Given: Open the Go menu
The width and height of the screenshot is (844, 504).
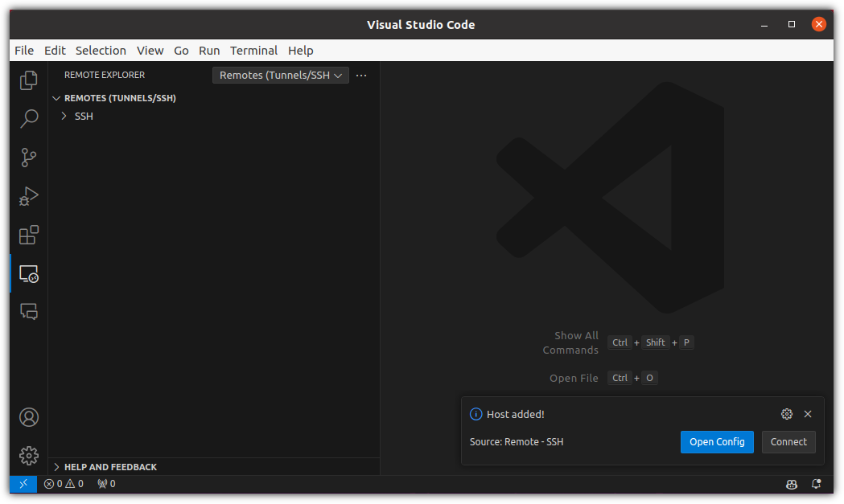Looking at the screenshot, I should pos(181,51).
